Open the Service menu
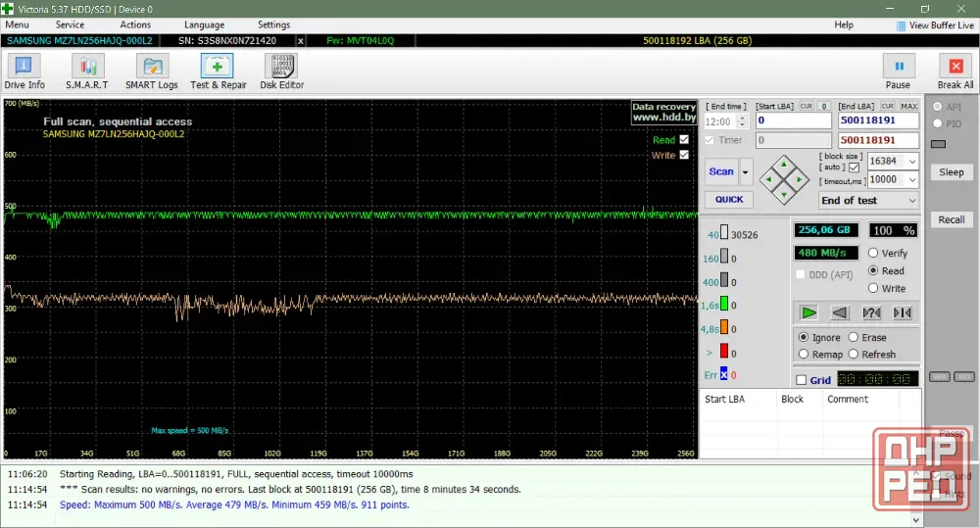Image resolution: width=980 pixels, height=528 pixels. [x=70, y=25]
